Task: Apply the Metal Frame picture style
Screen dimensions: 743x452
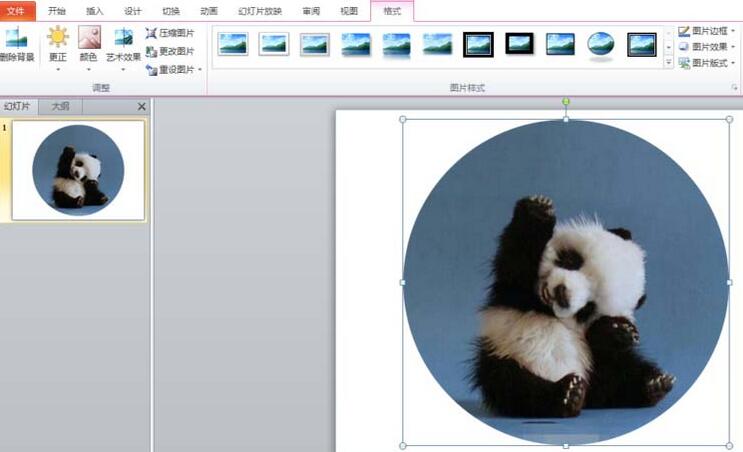Action: pyautogui.click(x=315, y=45)
